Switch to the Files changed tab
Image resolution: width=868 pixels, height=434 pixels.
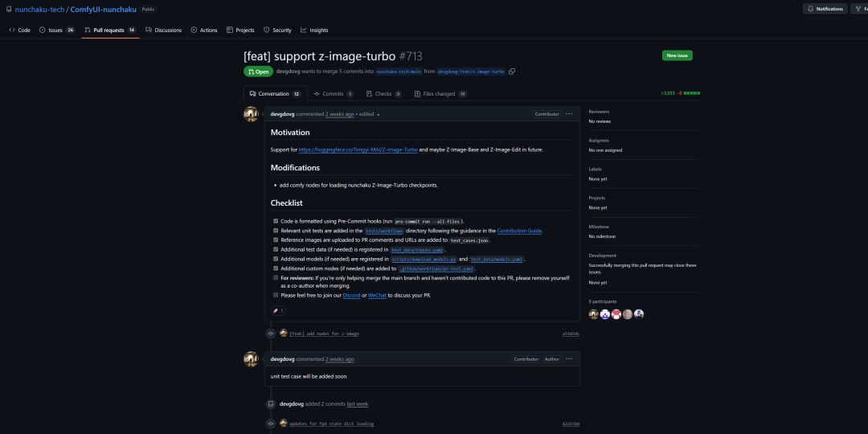[x=440, y=93]
